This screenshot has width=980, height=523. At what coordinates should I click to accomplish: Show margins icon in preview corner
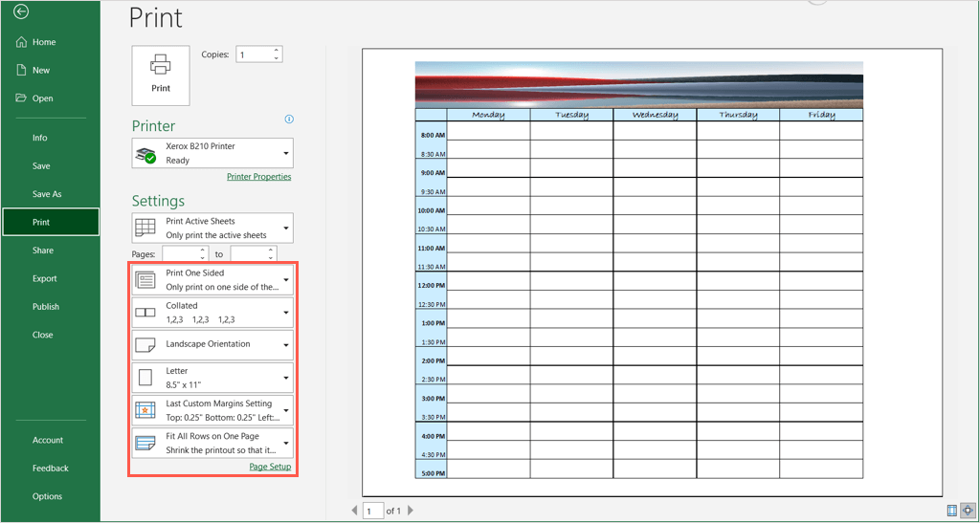point(951,511)
